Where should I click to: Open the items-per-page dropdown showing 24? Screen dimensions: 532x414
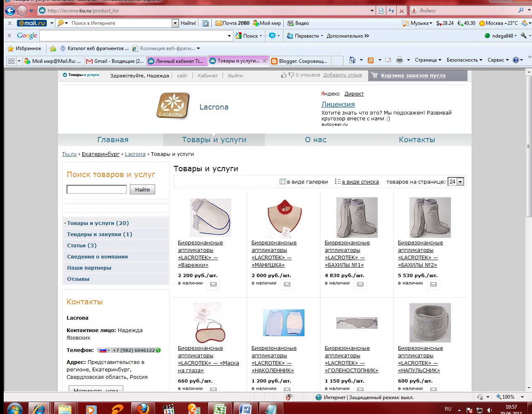[x=456, y=182]
